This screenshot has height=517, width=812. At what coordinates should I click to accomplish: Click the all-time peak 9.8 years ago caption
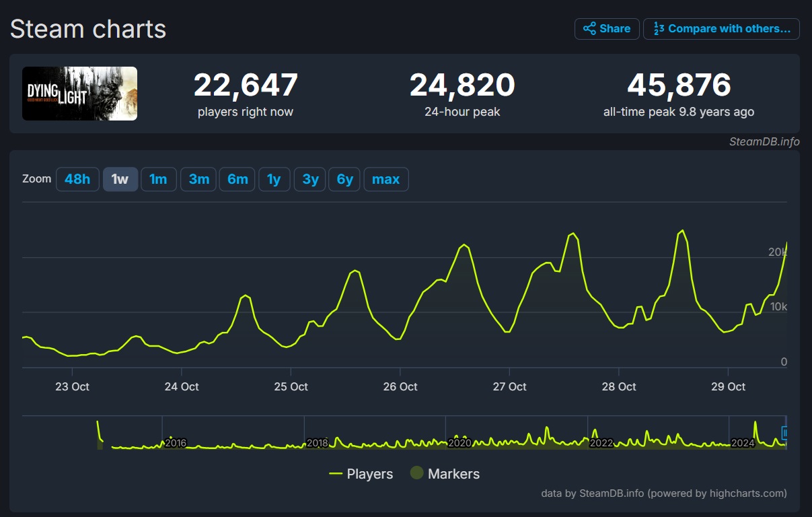(679, 112)
